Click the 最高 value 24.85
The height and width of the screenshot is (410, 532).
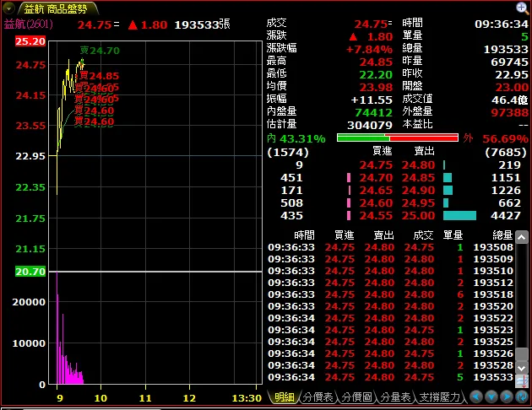click(x=376, y=62)
